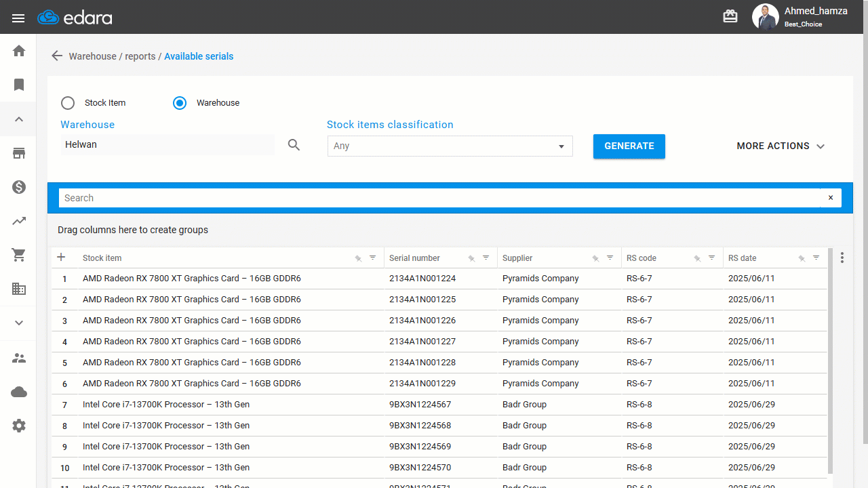Open Ahmed_hamza profile avatar

pos(766,17)
